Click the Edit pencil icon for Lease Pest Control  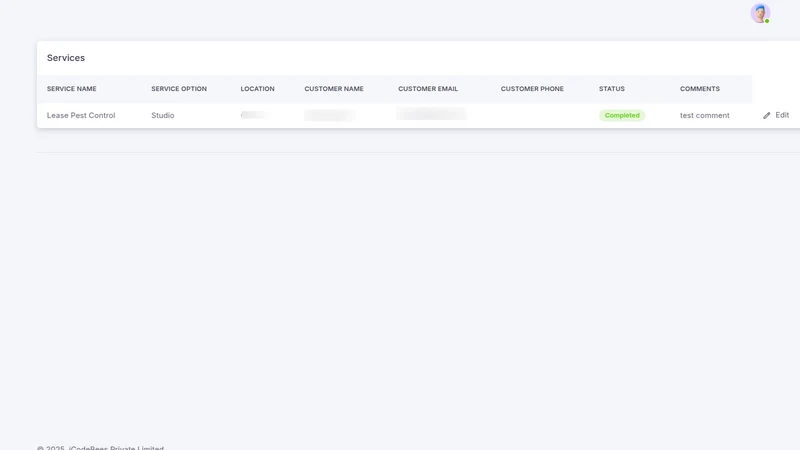(766, 116)
